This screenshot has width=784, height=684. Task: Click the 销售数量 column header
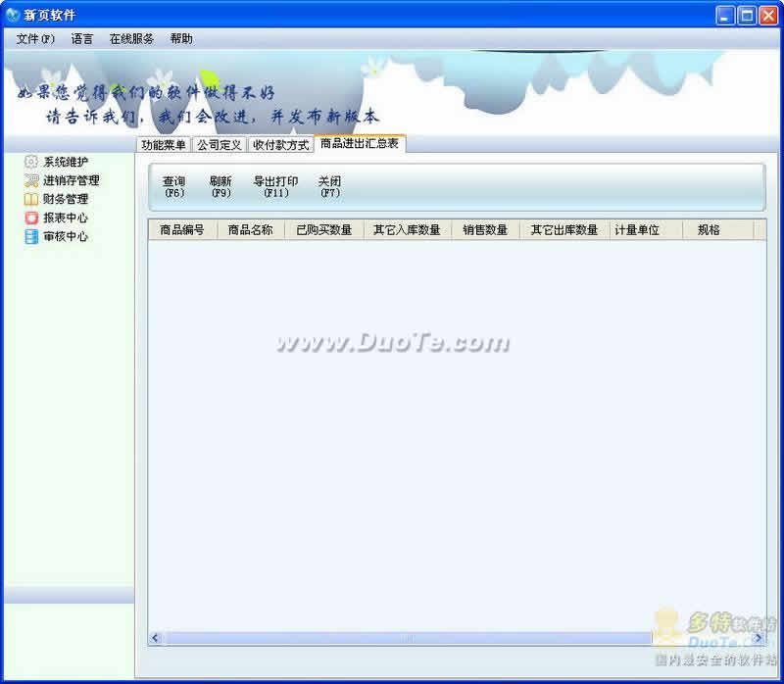click(485, 230)
